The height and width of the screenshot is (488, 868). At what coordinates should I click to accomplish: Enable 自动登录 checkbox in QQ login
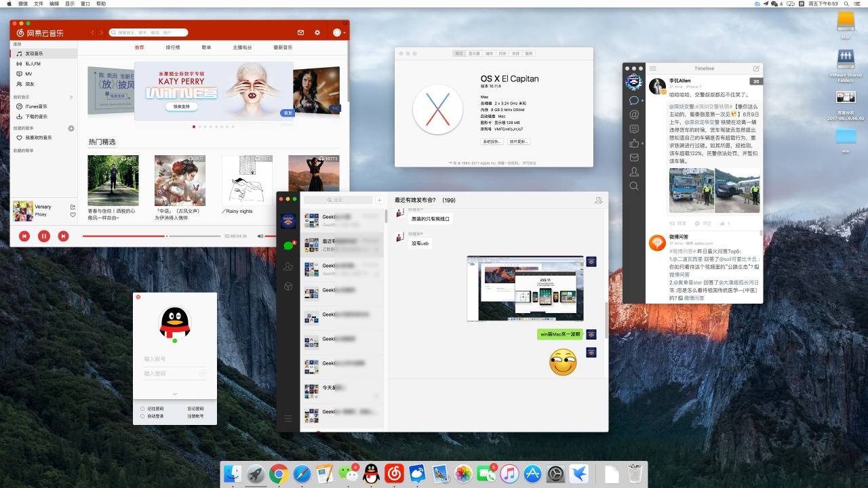(142, 416)
